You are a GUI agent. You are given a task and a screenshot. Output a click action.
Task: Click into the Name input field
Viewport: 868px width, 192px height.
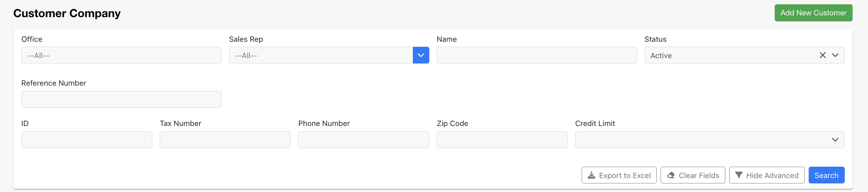pyautogui.click(x=537, y=55)
